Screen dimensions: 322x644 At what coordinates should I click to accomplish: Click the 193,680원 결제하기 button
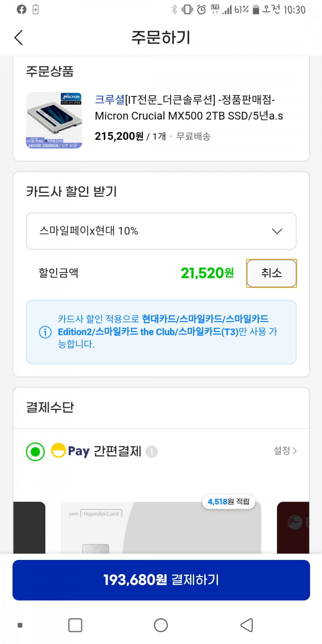(161, 580)
